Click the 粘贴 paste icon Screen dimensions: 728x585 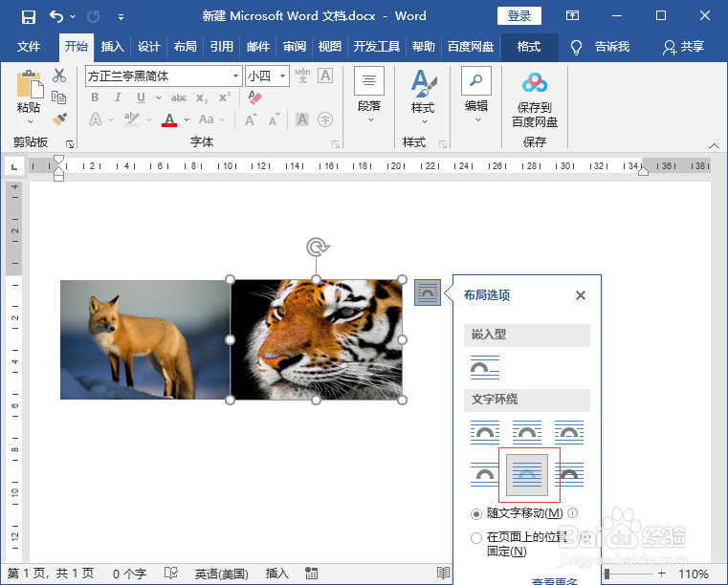[x=30, y=83]
